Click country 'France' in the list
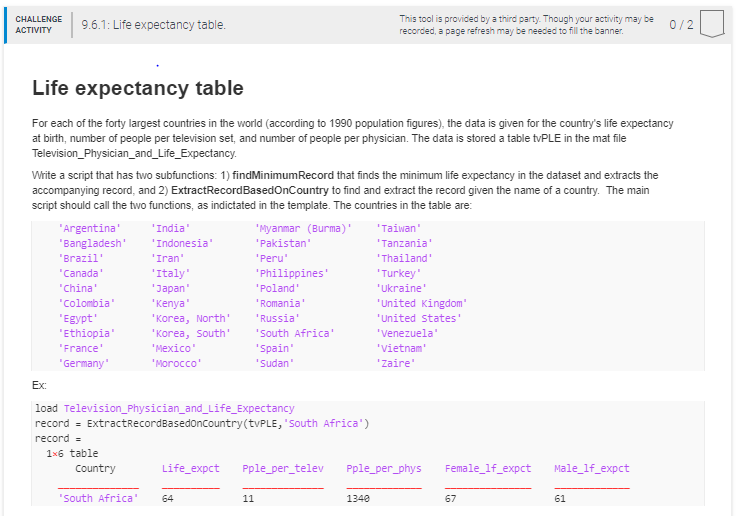The image size is (738, 516). coord(81,348)
